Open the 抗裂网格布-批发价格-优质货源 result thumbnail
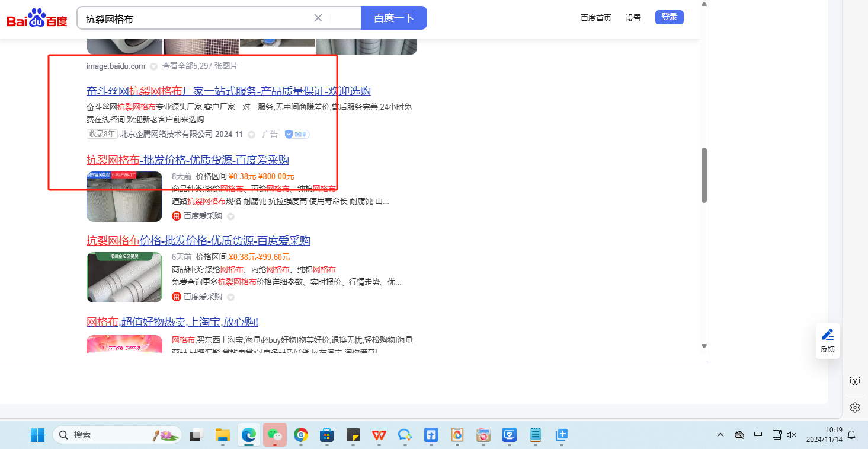868x449 pixels. pyautogui.click(x=124, y=196)
